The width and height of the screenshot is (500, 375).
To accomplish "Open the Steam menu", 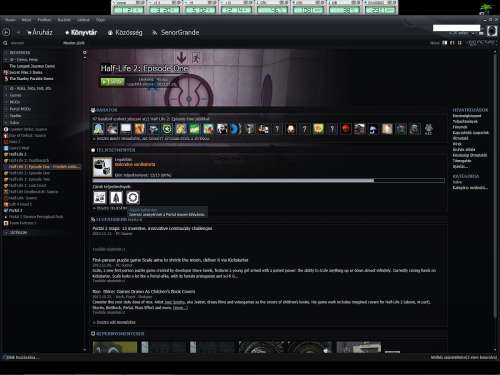I will coord(11,20).
